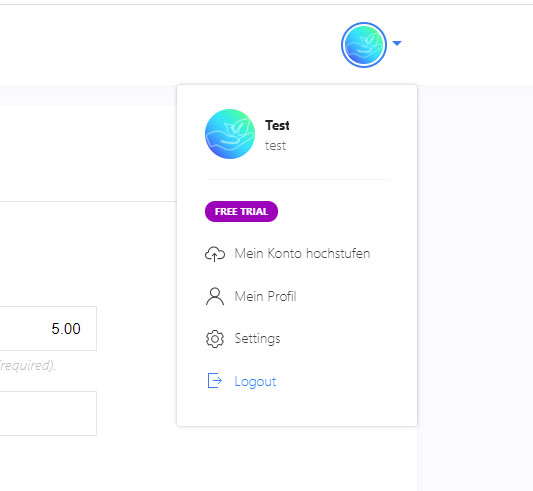Open Mein Konto hochstufen
The image size is (533, 491).
click(302, 254)
